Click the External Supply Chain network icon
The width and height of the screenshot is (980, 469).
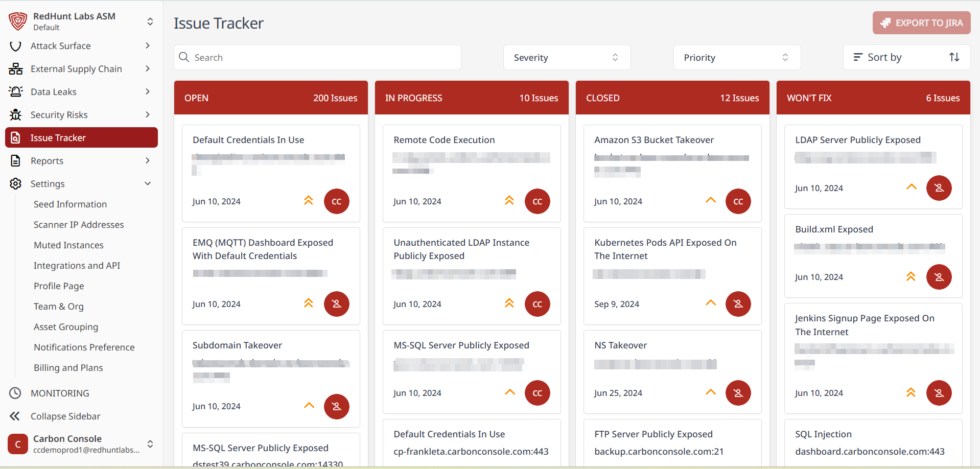pyautogui.click(x=16, y=69)
